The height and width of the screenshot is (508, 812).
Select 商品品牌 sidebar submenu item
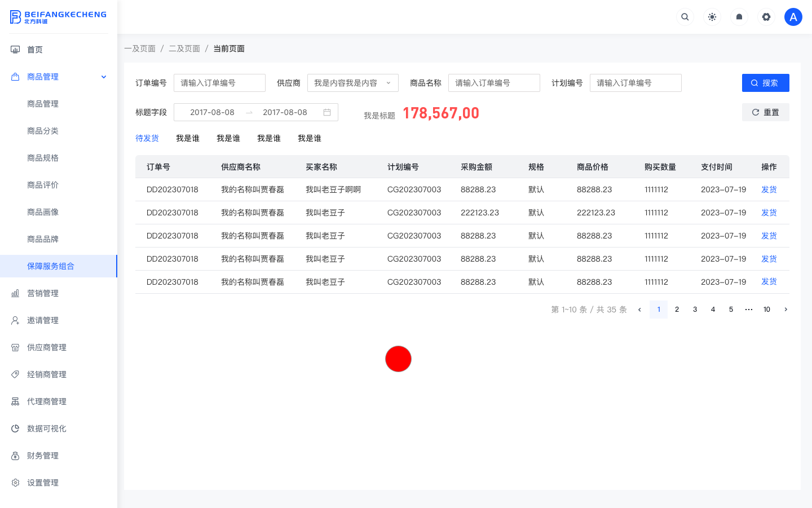tap(43, 239)
